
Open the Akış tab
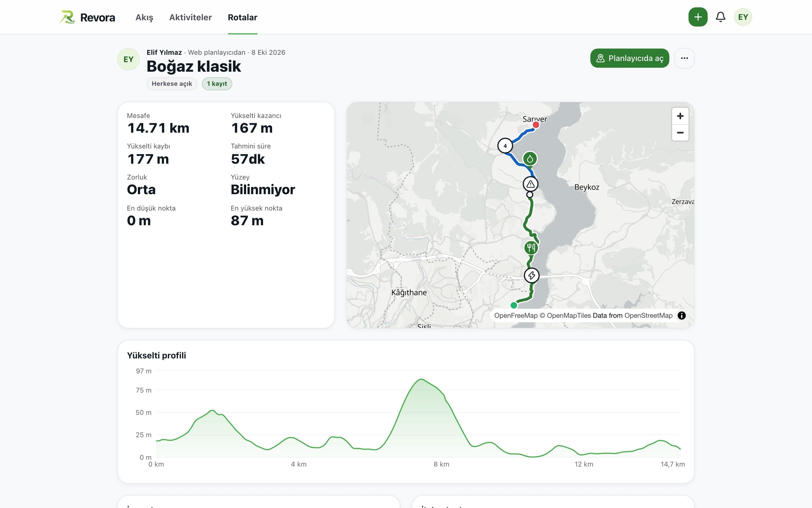144,17
